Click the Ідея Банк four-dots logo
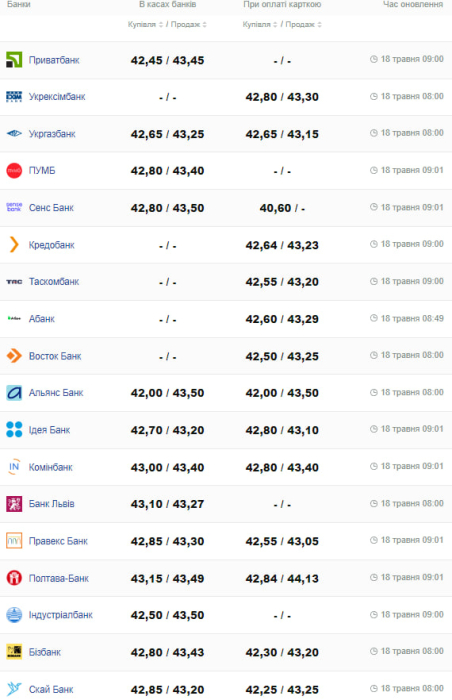This screenshot has height=700, width=452. click(14, 429)
